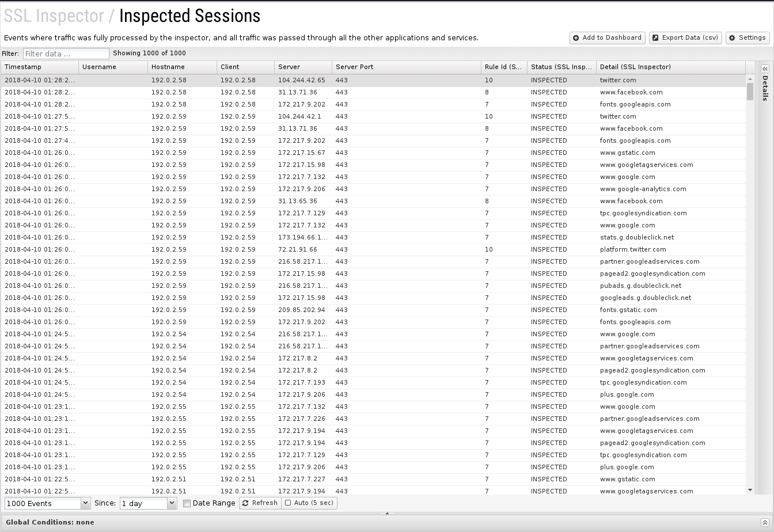Sort by Rule Id column header
The image size is (774, 532).
(504, 67)
